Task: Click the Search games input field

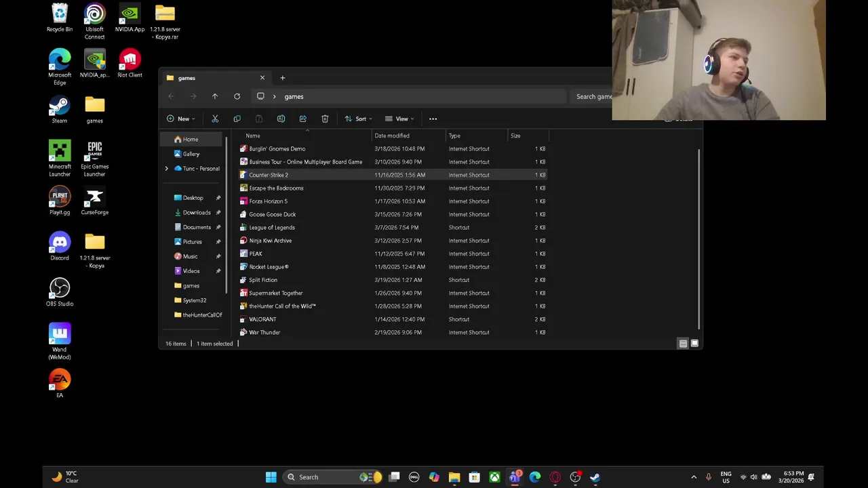Action: click(591, 96)
